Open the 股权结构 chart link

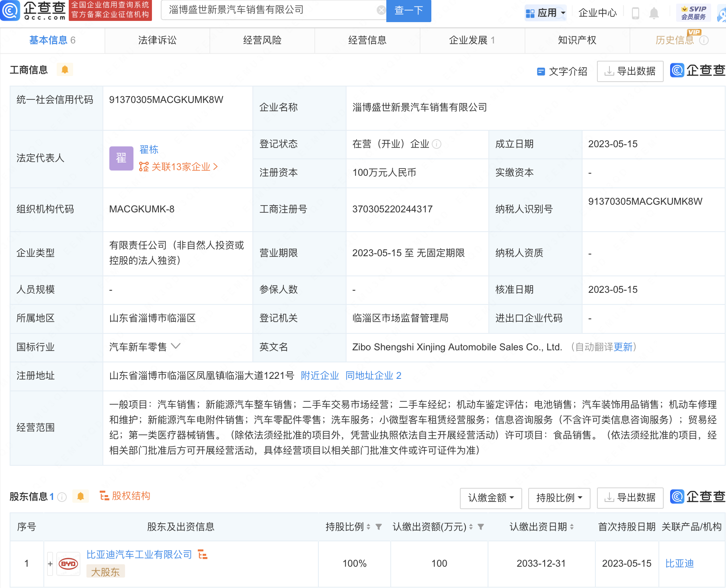[x=125, y=496]
